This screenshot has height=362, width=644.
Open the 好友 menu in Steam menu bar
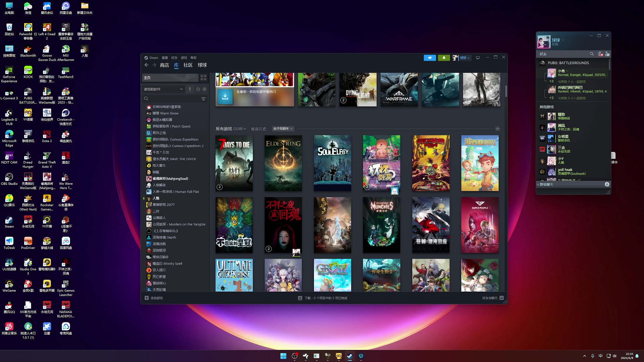point(174,58)
